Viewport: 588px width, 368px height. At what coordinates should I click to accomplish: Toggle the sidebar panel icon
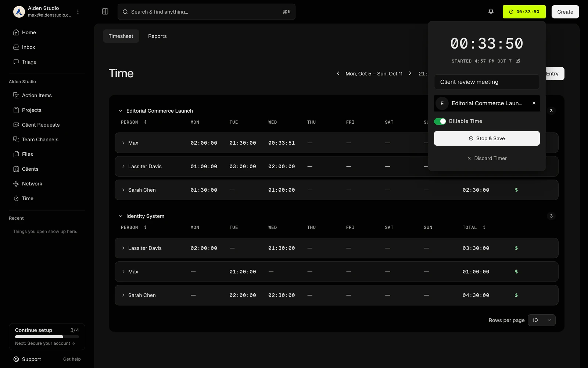[105, 12]
